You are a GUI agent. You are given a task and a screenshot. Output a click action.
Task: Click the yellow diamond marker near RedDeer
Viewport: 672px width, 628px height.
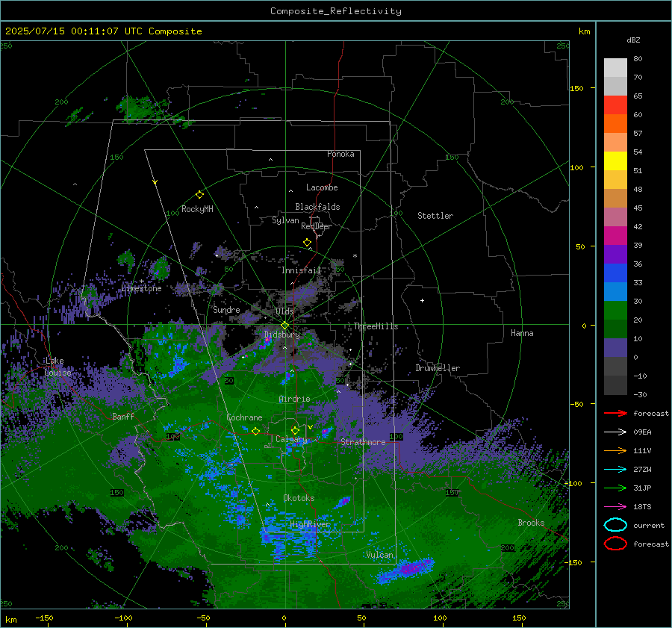coord(308,243)
